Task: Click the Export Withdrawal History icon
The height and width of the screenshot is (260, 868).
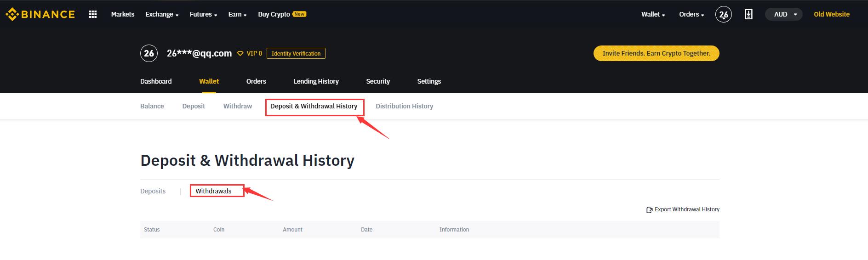Action: point(649,210)
